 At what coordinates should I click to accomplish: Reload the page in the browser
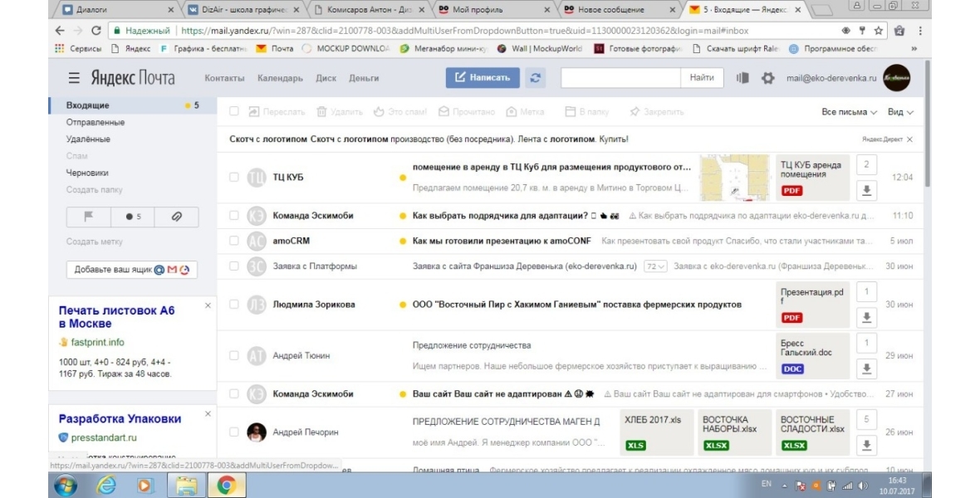96,31
